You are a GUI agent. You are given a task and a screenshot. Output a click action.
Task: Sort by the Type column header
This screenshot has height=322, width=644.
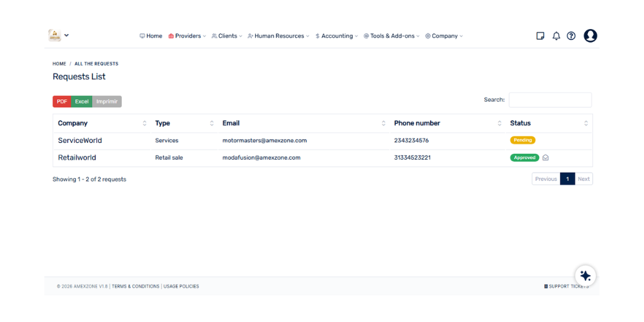pyautogui.click(x=184, y=123)
